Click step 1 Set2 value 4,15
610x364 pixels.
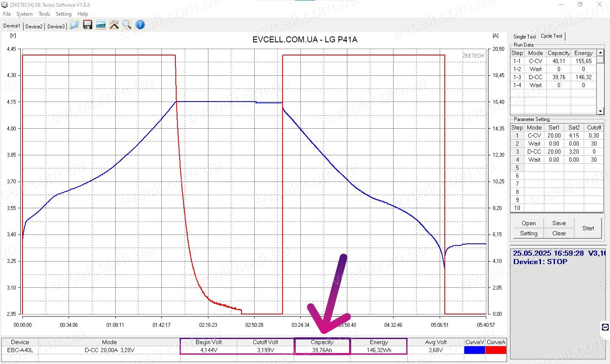pyautogui.click(x=574, y=135)
